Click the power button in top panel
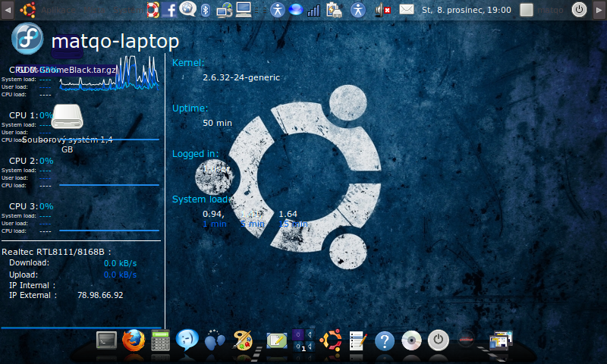 pyautogui.click(x=579, y=10)
